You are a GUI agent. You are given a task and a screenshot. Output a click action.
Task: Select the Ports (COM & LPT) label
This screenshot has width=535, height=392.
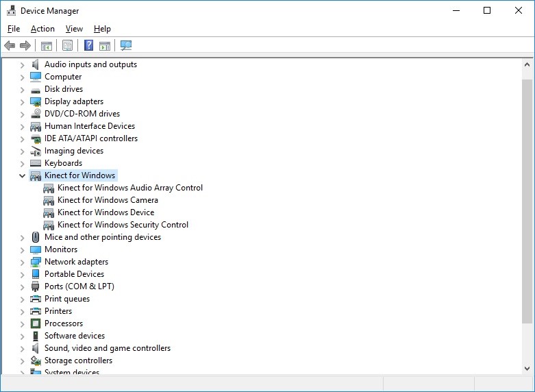(x=79, y=286)
